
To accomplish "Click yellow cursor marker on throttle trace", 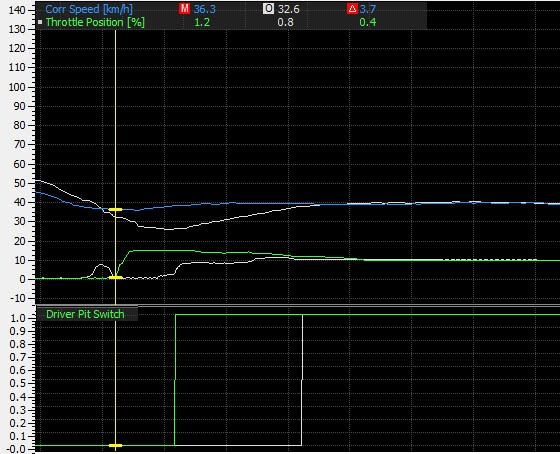I will tap(115, 278).
